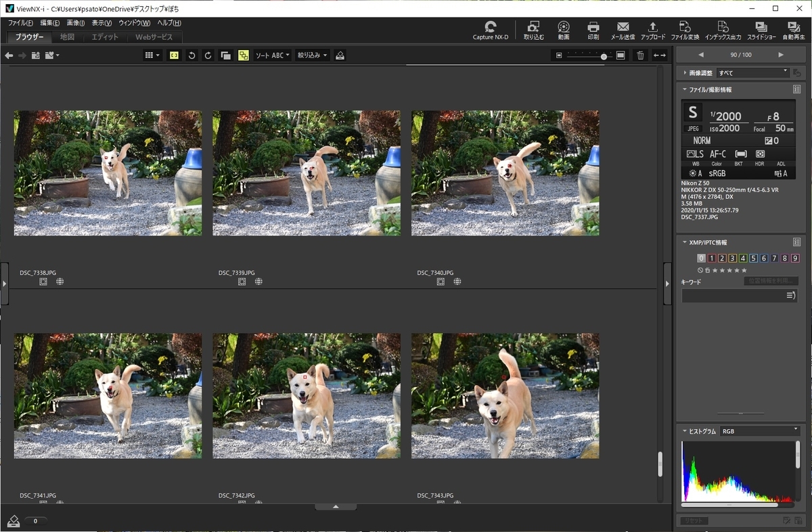Open the 動画 movie editor
Image resolution: width=812 pixels, height=532 pixels.
click(564, 30)
